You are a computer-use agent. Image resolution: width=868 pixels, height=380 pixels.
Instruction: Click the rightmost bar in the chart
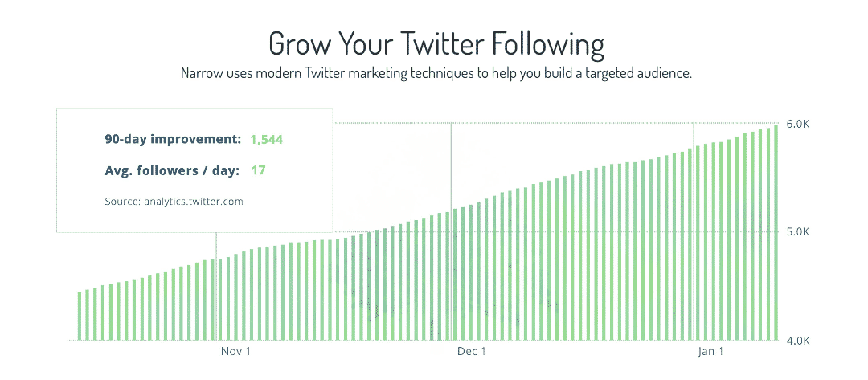point(776,233)
